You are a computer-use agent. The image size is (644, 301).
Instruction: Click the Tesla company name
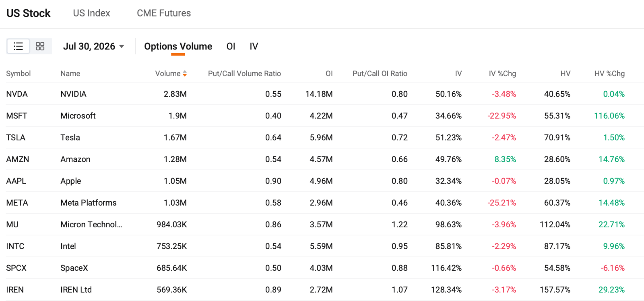(70, 138)
